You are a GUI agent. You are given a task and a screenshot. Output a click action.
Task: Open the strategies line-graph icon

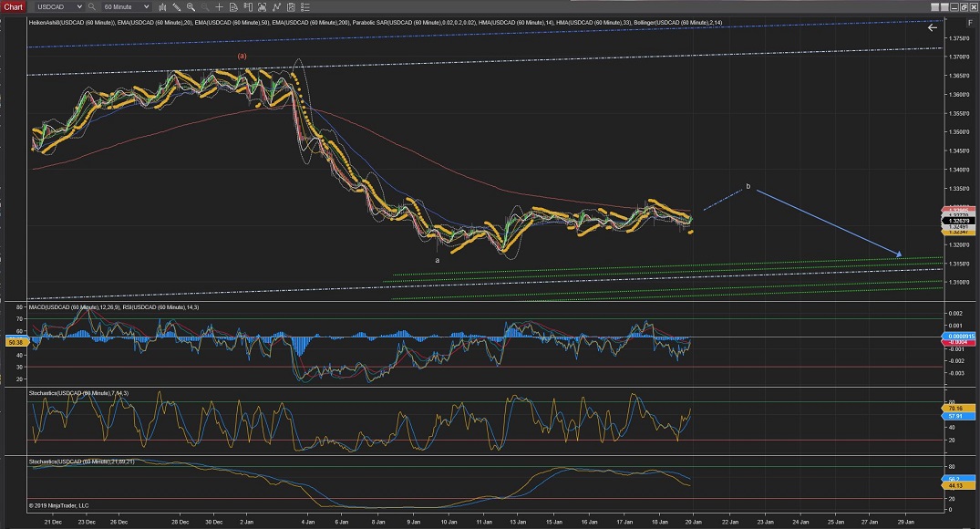279,6
